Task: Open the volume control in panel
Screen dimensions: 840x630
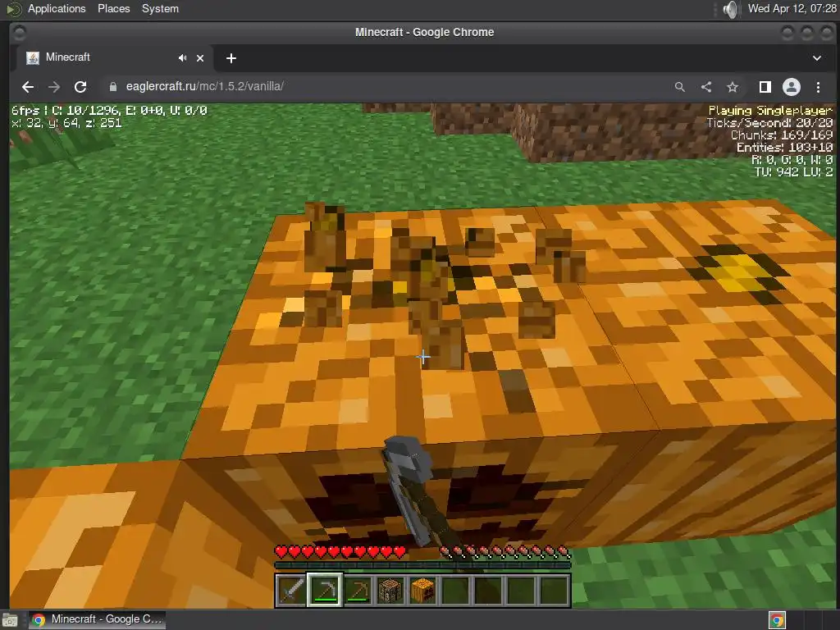Action: coord(730,9)
